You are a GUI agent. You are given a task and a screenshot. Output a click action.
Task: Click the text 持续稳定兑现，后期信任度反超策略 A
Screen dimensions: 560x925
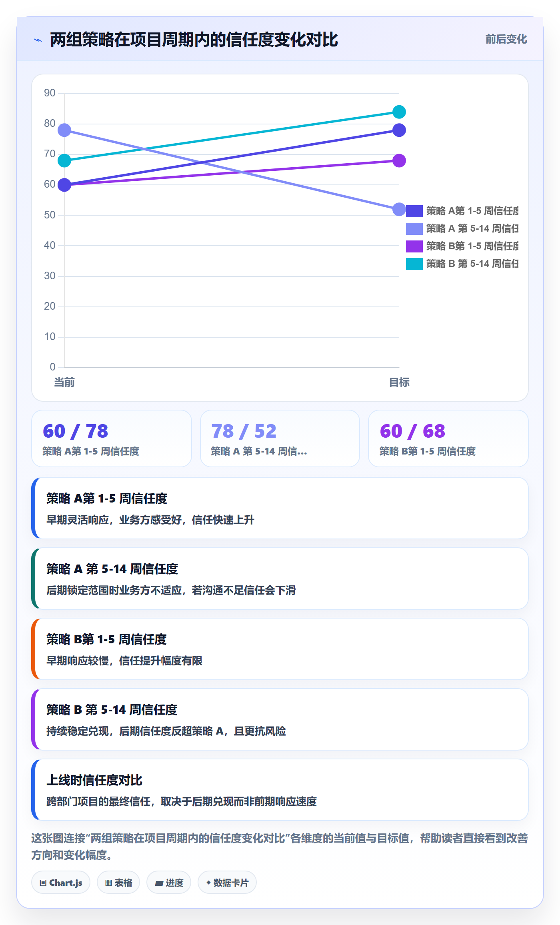pos(135,731)
